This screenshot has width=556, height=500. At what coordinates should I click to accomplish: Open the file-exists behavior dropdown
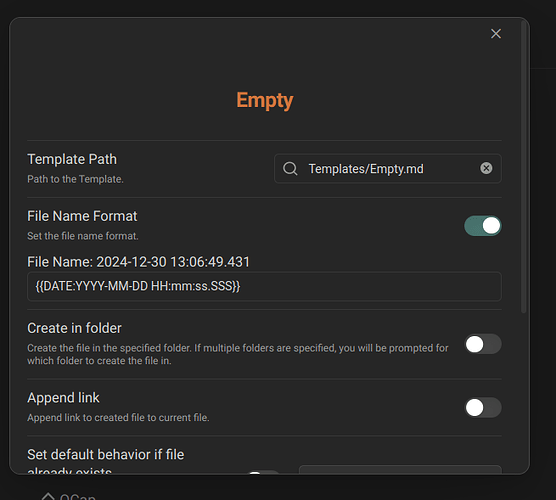point(400,470)
